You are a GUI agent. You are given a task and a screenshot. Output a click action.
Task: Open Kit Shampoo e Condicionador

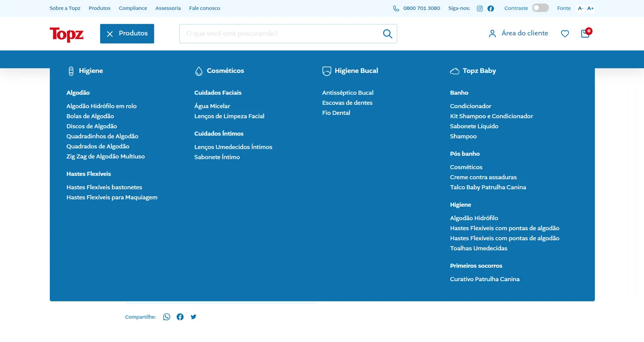491,116
